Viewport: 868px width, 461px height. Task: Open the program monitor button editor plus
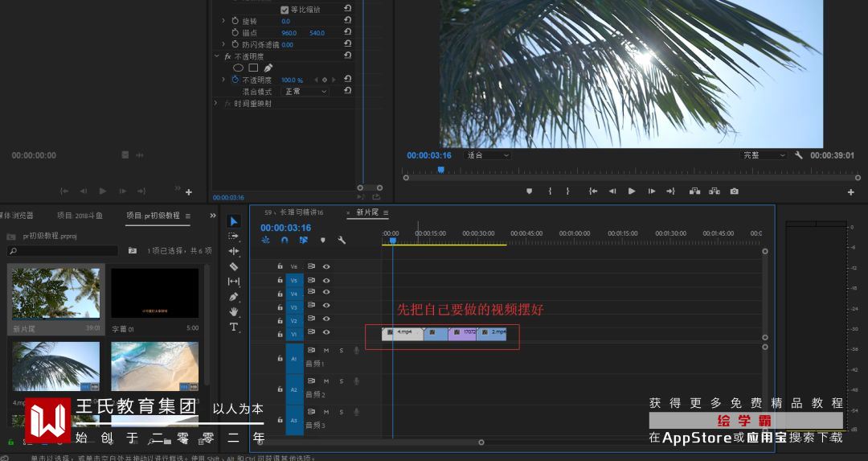pyautogui.click(x=851, y=192)
